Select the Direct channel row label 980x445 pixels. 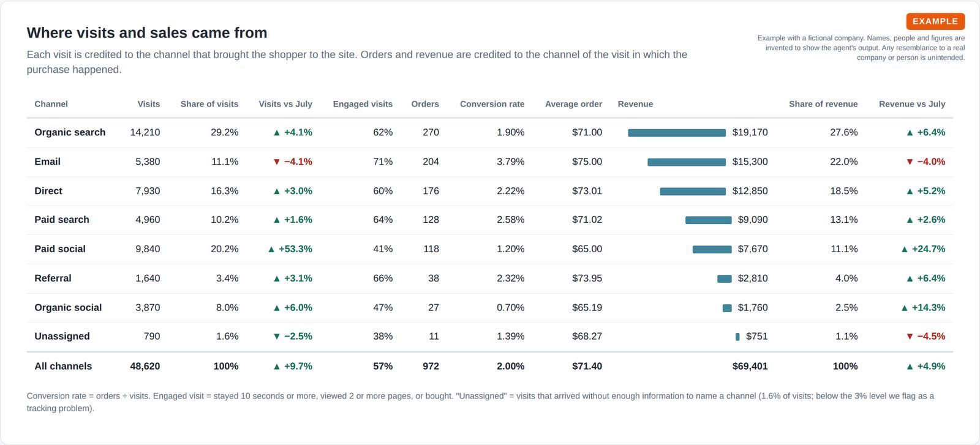(x=48, y=191)
